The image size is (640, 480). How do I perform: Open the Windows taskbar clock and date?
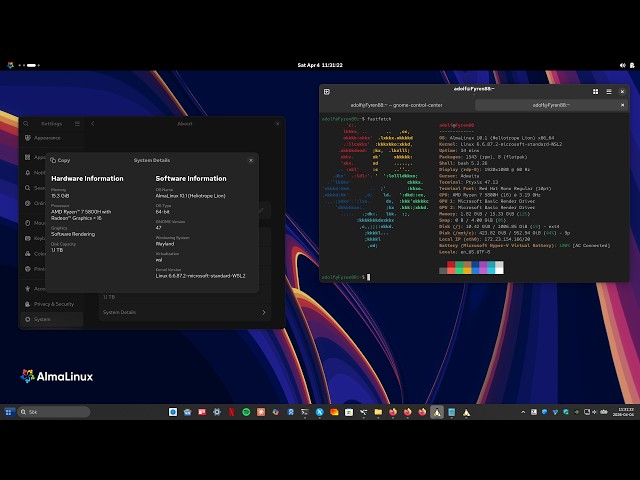[625, 412]
